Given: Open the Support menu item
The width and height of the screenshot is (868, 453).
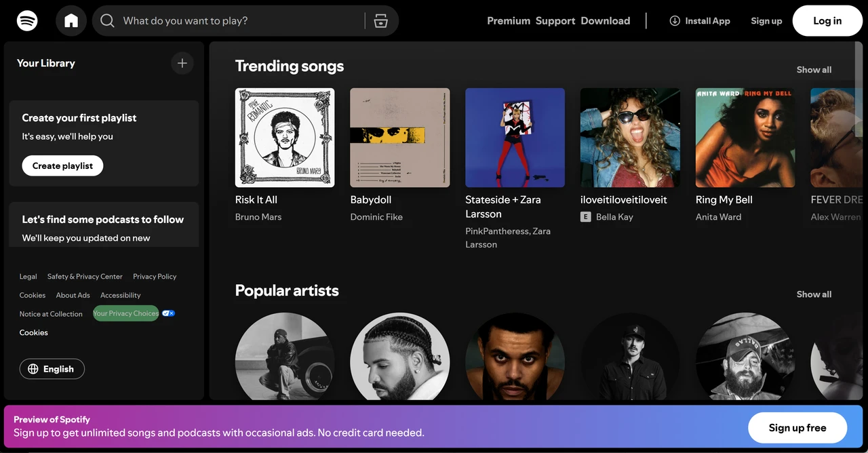Looking at the screenshot, I should click(555, 20).
